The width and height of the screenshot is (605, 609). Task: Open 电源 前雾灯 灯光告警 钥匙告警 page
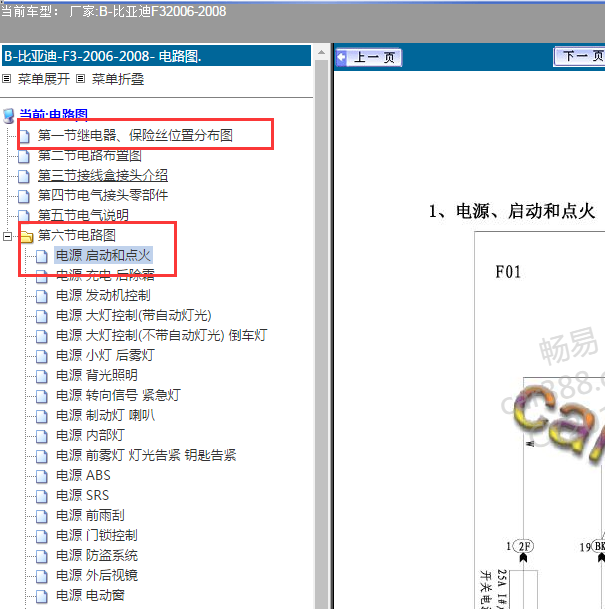146,455
